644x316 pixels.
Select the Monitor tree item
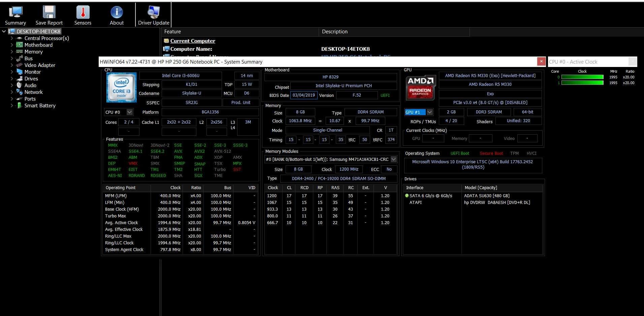point(33,72)
